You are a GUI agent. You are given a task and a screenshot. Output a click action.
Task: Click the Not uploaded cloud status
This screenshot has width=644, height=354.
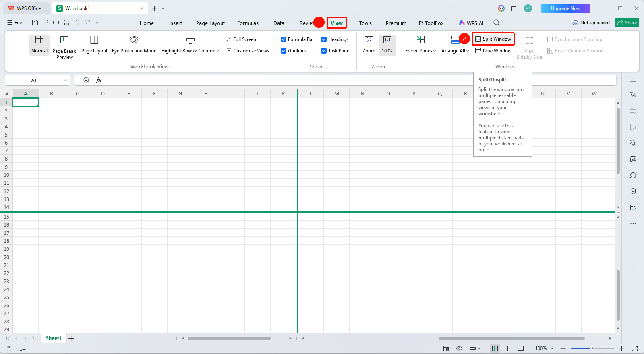pos(591,23)
